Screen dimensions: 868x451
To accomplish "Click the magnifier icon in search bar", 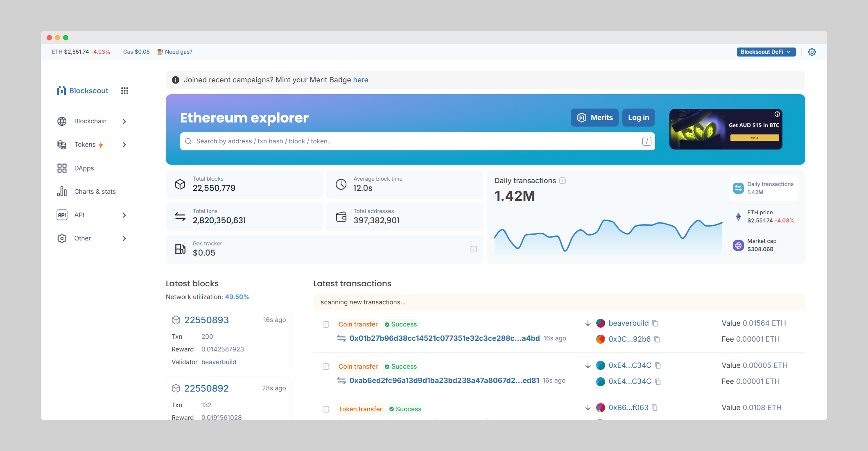I will [188, 141].
